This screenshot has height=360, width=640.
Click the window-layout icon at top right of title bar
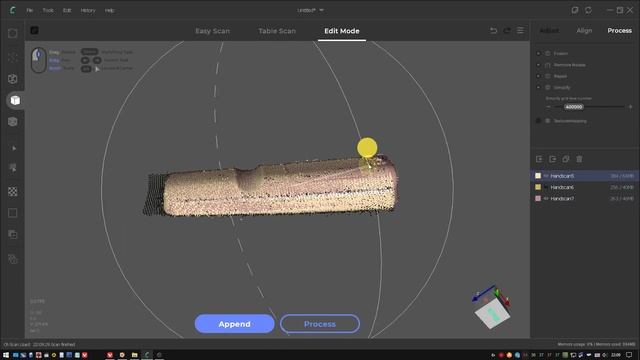[x=575, y=10]
